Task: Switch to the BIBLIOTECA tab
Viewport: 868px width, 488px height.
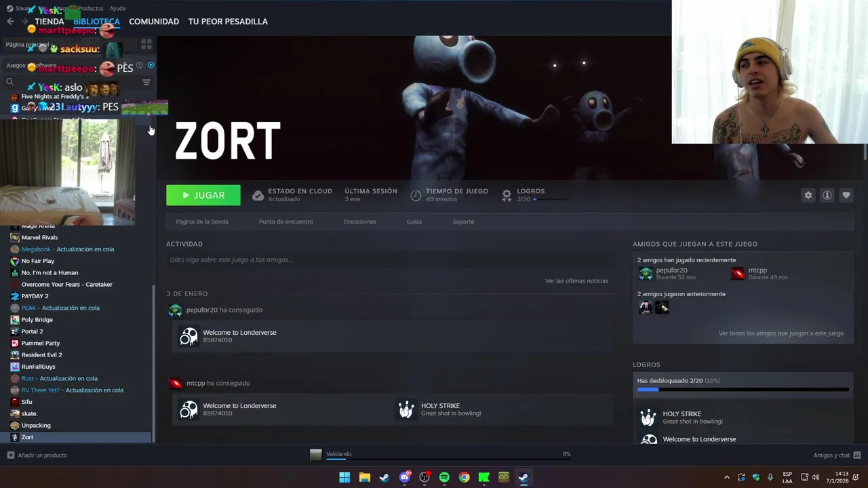Action: [96, 22]
